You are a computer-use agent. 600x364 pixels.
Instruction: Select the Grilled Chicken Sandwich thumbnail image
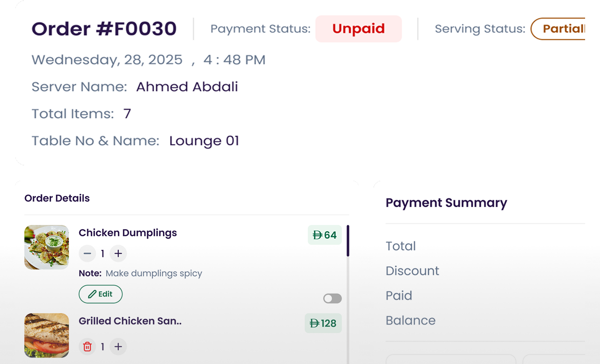point(47,336)
